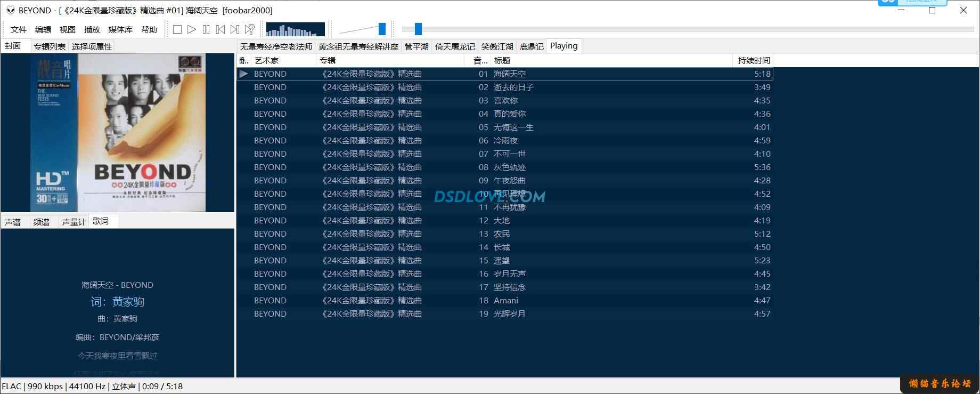Screen dimensions: 980x394
Task: Select the Playing playlist tab
Action: [564, 46]
